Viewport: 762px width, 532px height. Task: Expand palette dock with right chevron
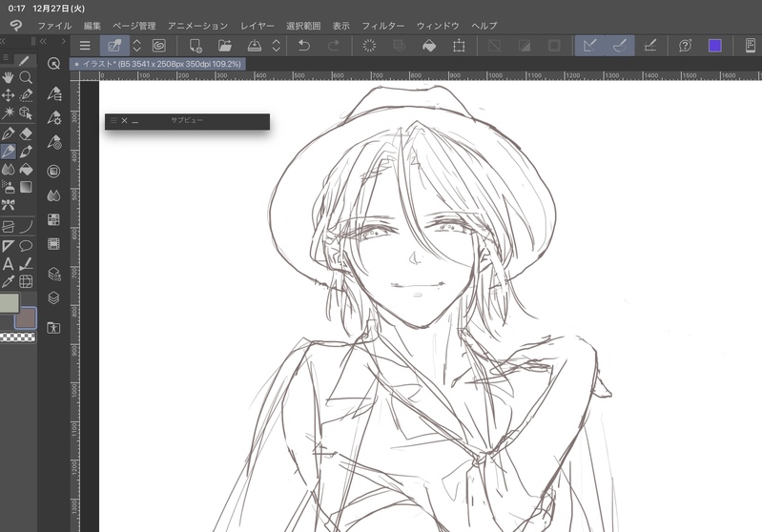(64, 41)
